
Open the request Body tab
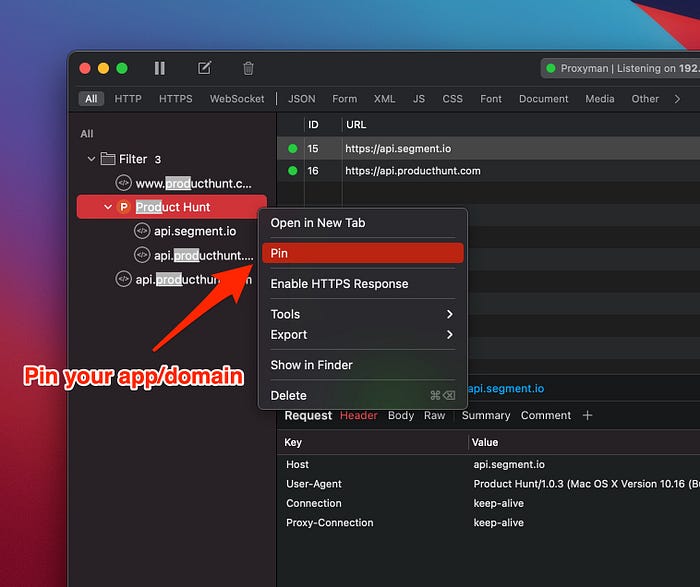tap(400, 415)
